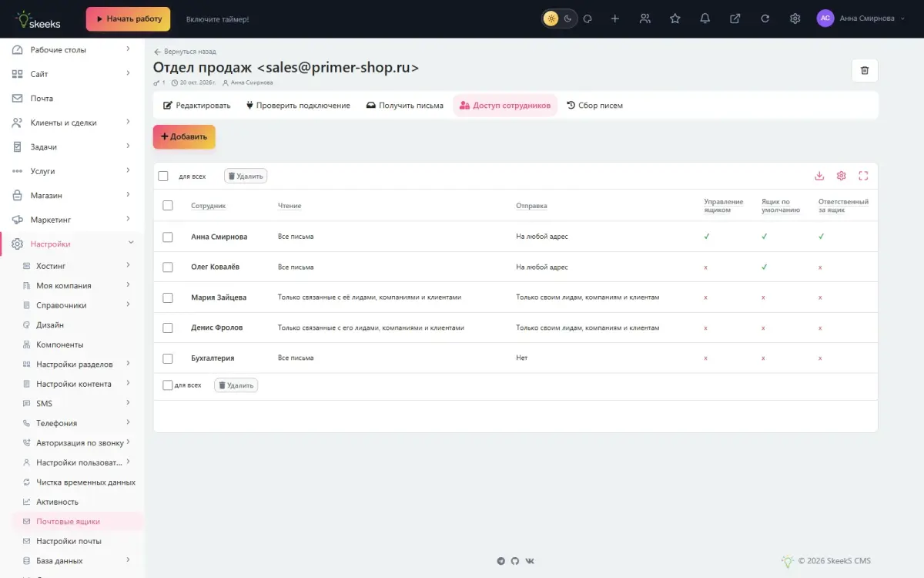The height and width of the screenshot is (578, 924).
Task: Sort by Чтение column header
Action: point(290,206)
